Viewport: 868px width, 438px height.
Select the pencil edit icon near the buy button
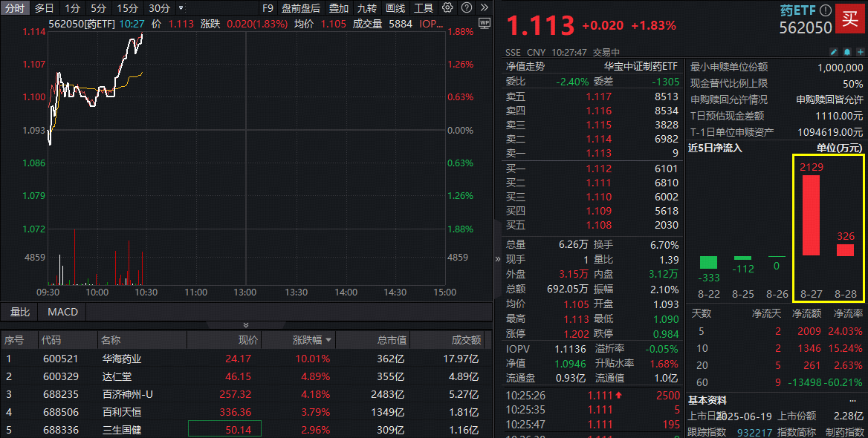[835, 52]
